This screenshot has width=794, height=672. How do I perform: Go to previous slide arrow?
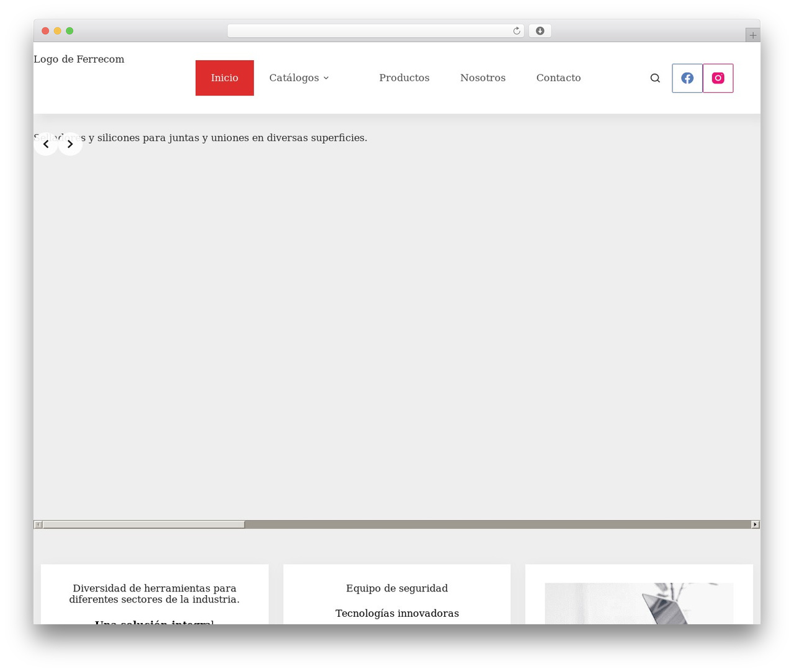46,144
